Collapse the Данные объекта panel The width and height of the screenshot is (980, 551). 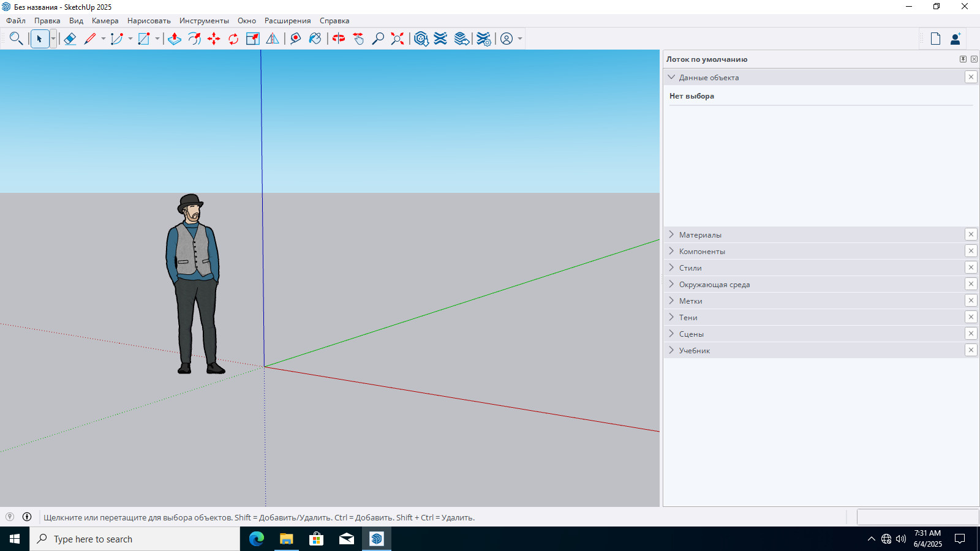pos(671,77)
